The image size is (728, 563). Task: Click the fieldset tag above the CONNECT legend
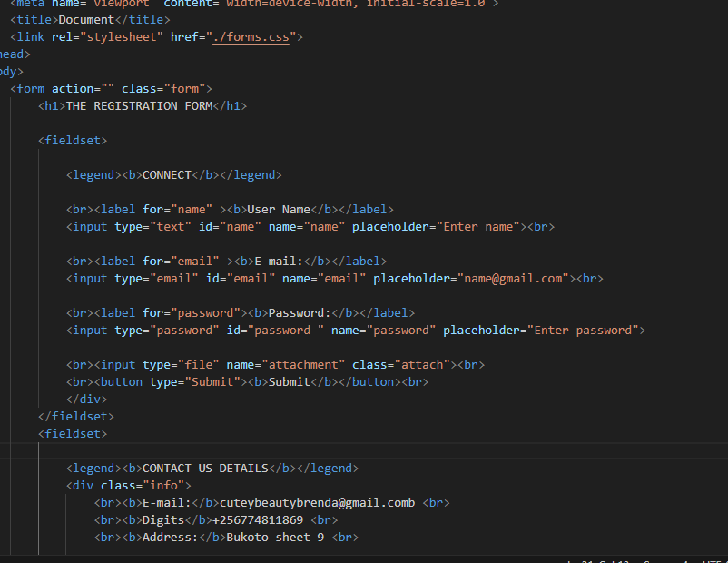point(73,141)
